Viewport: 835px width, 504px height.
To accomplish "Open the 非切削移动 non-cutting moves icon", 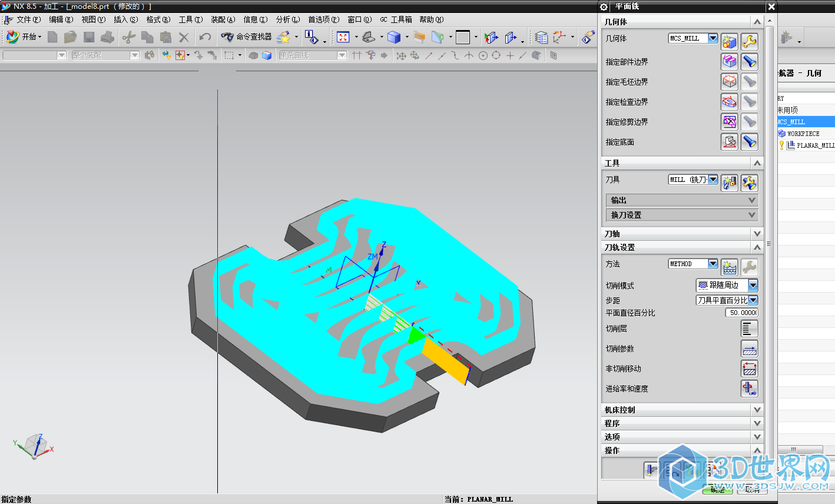I will tap(749, 369).
